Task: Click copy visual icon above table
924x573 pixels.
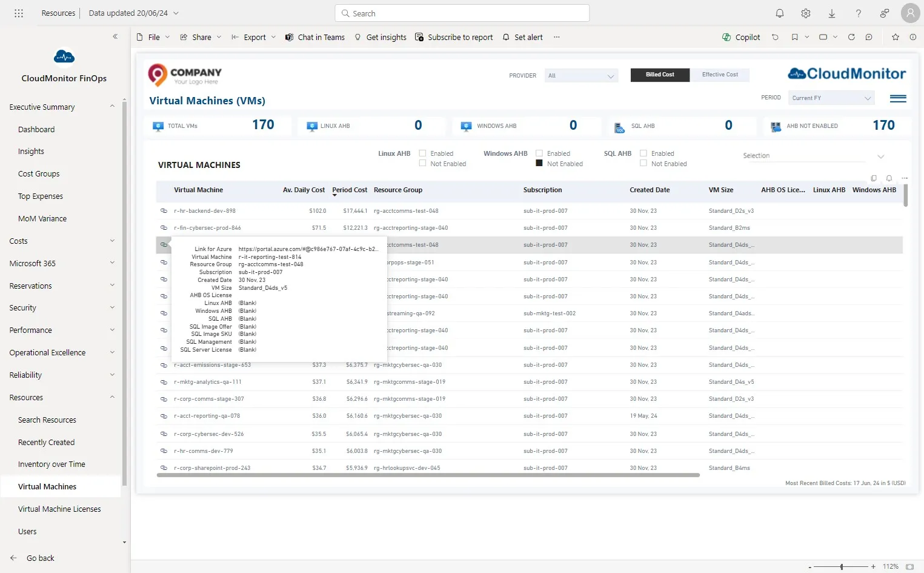Action: [x=874, y=178]
